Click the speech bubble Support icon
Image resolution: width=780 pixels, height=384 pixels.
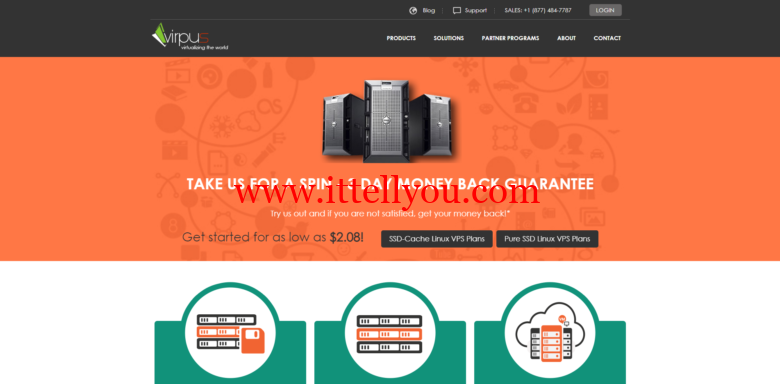click(x=457, y=10)
